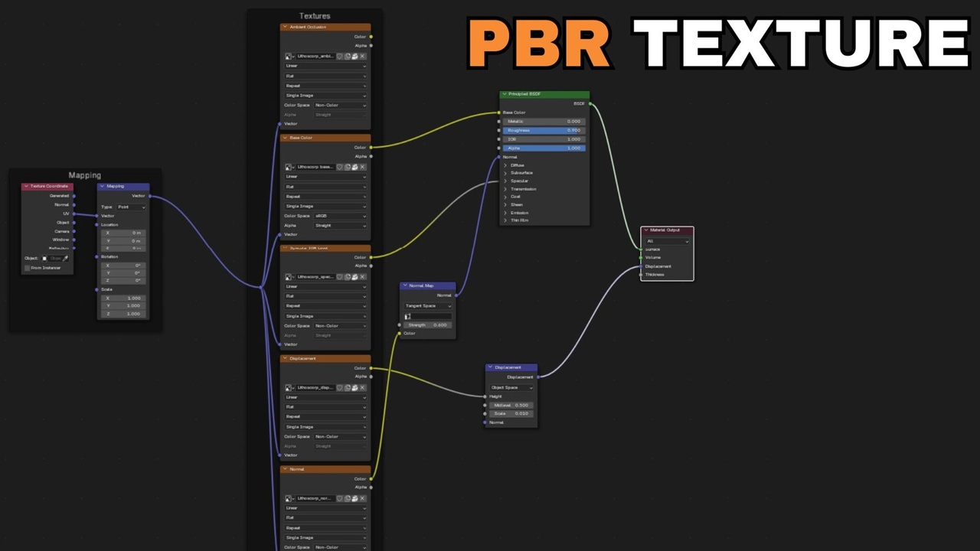Collapse the Normal Map node
This screenshot has width=980, height=551.
coord(405,285)
